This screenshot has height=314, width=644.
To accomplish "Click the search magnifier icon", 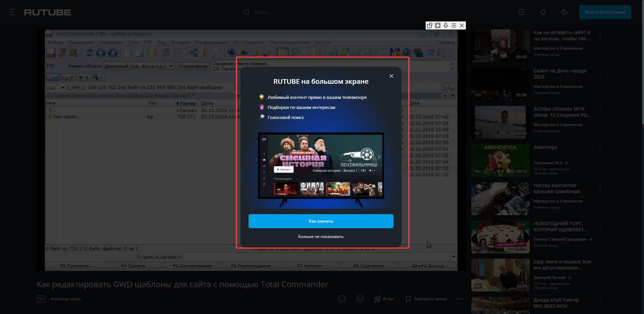I will click(246, 12).
